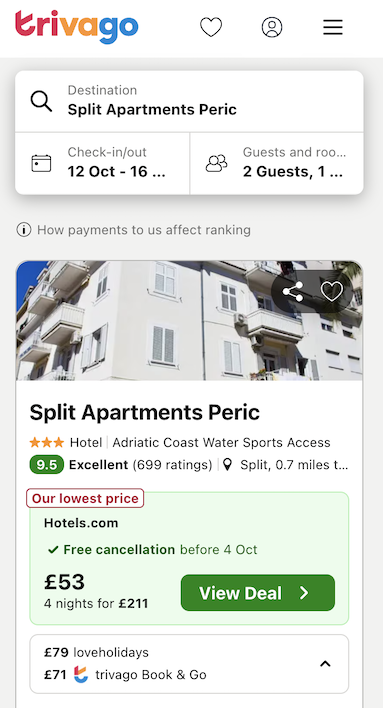Open the favorites heart icon in header
This screenshot has width=383, height=708.
coord(211,27)
